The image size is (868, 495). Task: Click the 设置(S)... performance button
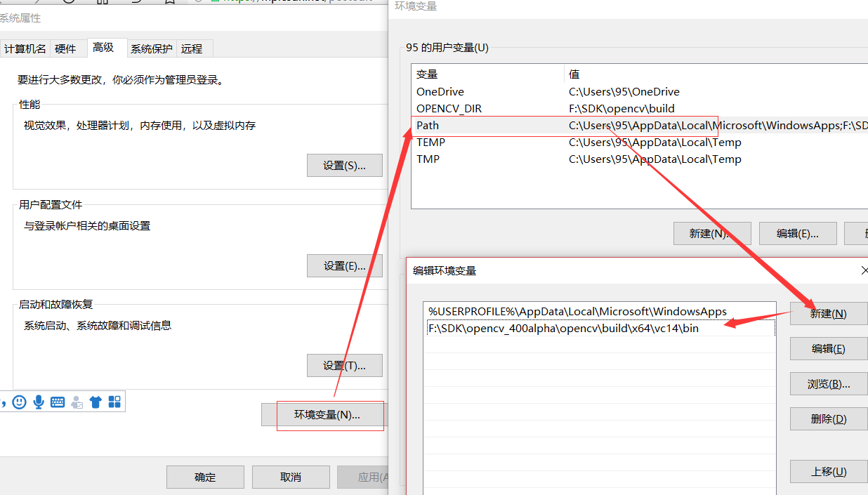click(x=345, y=166)
